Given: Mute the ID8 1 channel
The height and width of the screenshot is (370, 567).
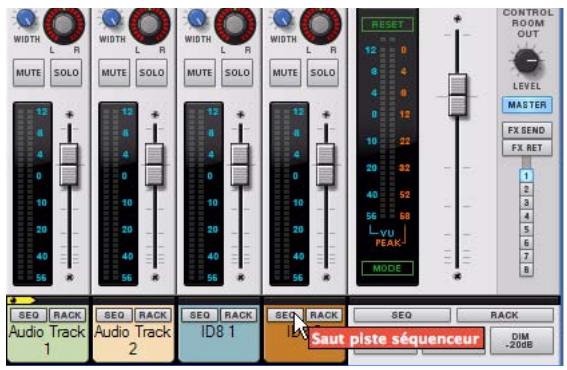Looking at the screenshot, I should 200,73.
